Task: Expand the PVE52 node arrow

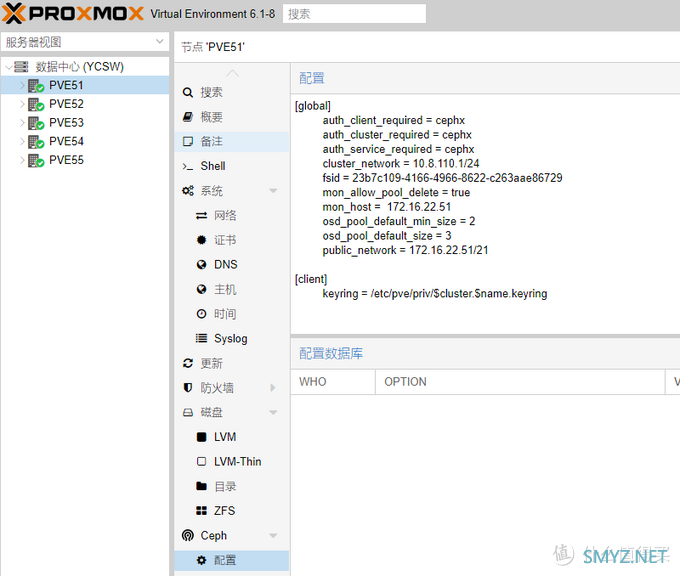Action: click(22, 104)
